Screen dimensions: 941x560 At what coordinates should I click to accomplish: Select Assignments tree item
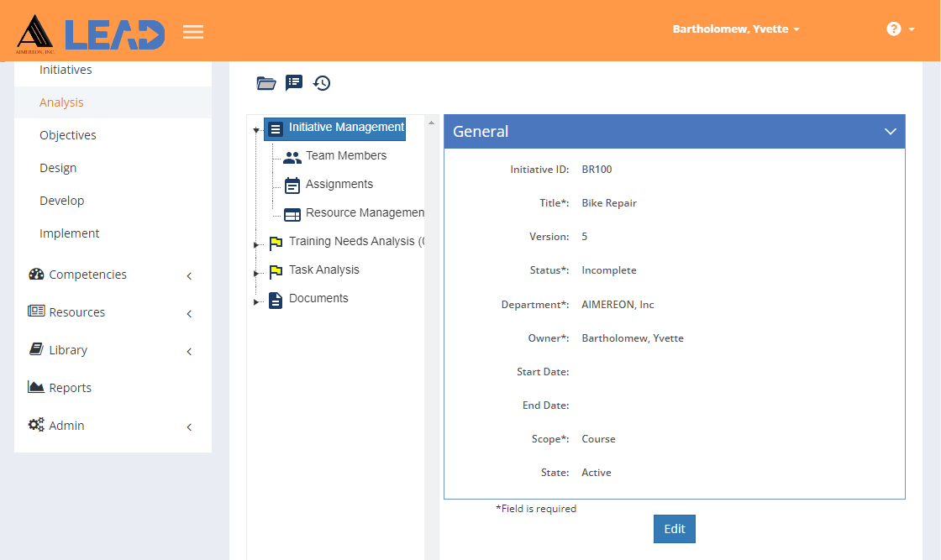point(339,184)
